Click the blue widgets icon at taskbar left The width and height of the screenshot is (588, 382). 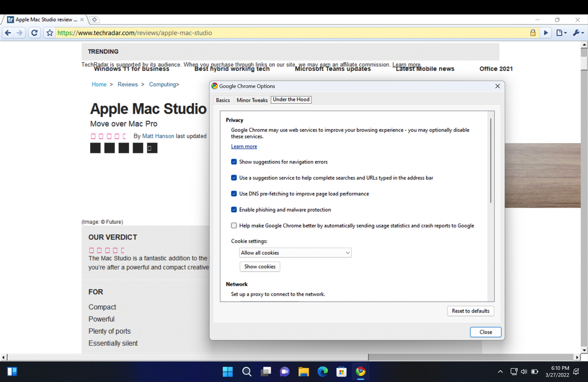tap(12, 371)
